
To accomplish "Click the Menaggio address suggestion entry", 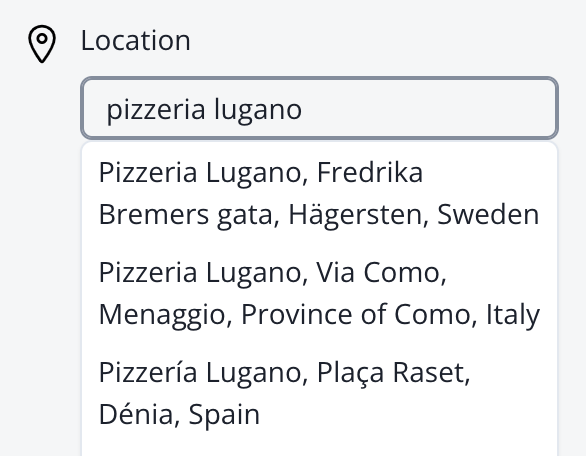I will click(x=320, y=293).
